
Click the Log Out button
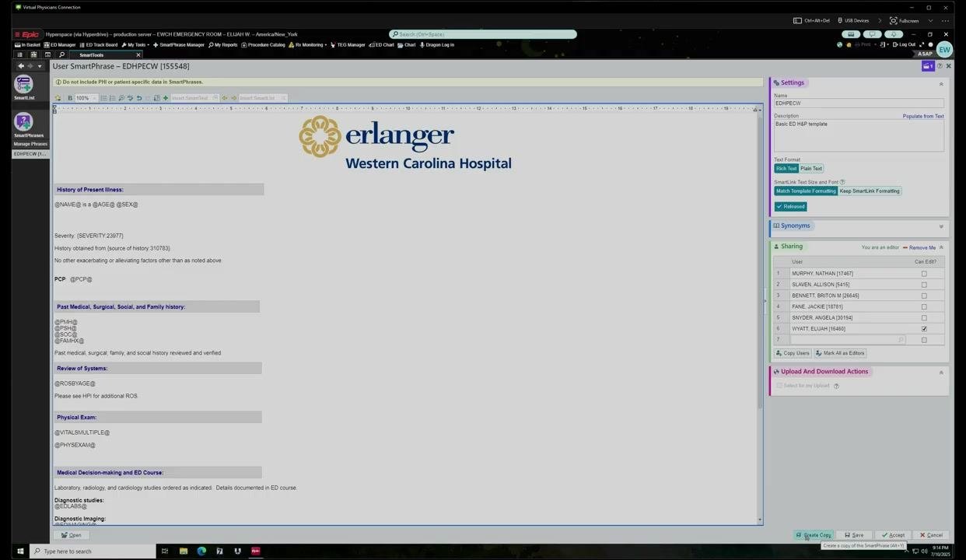(x=905, y=45)
